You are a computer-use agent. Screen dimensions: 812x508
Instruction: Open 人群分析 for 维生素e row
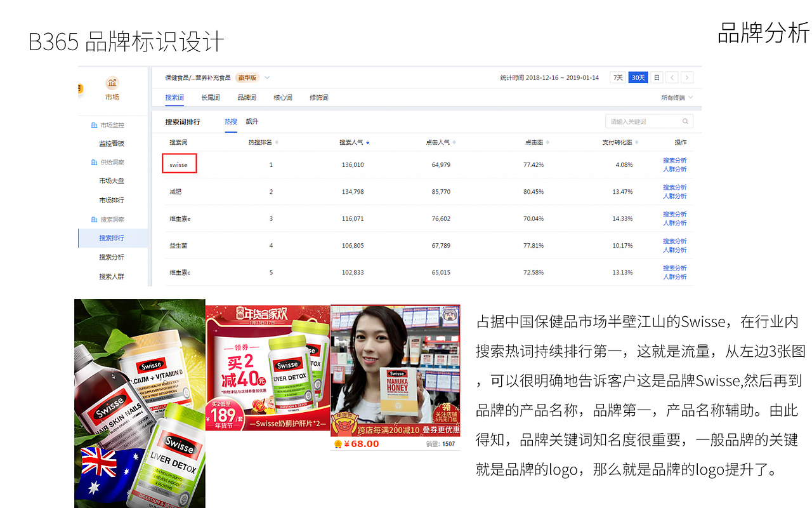pyautogui.click(x=675, y=223)
